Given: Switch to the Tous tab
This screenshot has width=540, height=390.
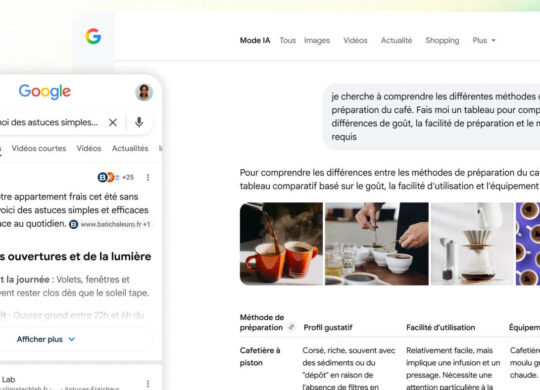Looking at the screenshot, I should tap(288, 40).
